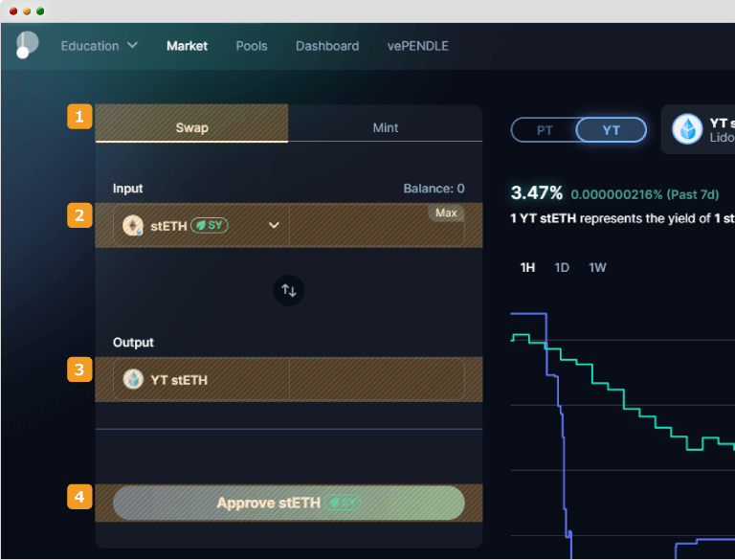Select the 1H chart timeframe
This screenshot has width=735, height=560.
tap(527, 267)
